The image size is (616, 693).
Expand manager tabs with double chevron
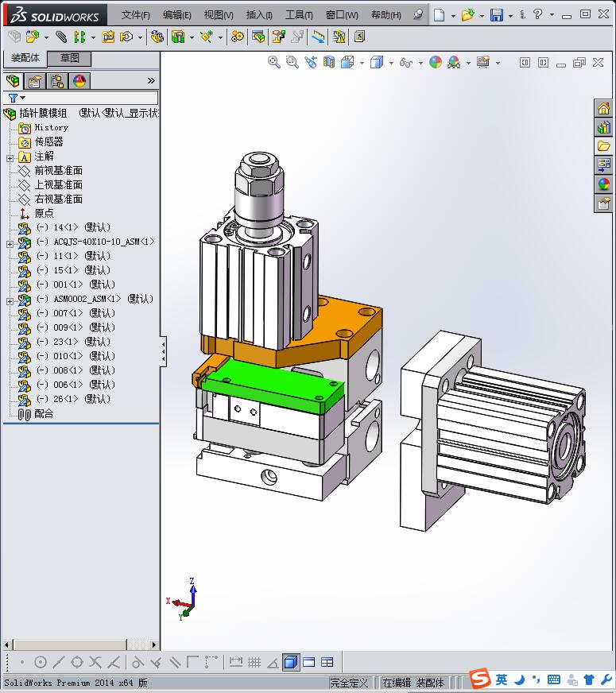tap(151, 80)
